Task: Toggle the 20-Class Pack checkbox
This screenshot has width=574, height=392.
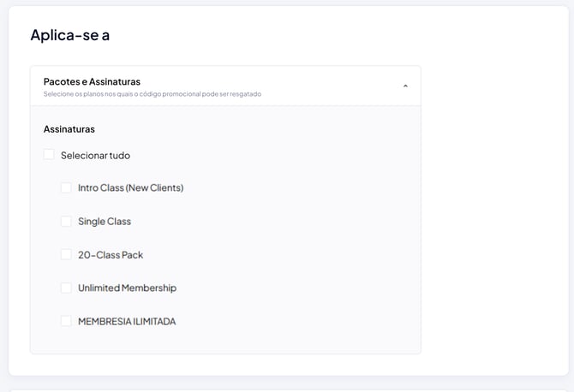Action: 66,254
